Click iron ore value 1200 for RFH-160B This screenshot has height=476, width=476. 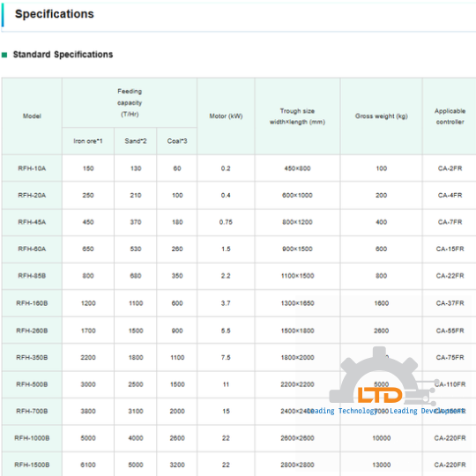[88, 303]
